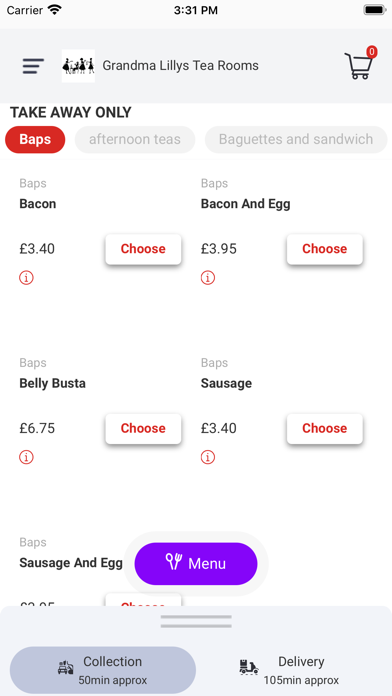Tap the Grandma Lillys logo image

pyautogui.click(x=78, y=66)
